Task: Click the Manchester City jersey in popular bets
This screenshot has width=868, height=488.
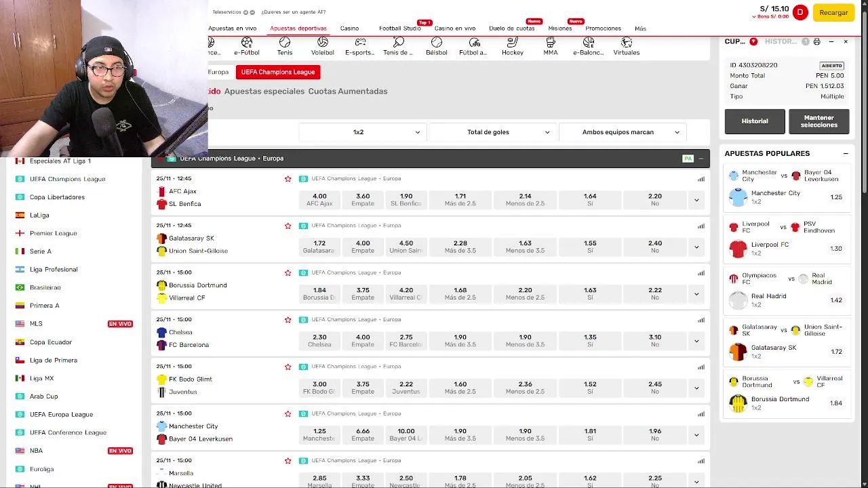Action: [738, 197]
